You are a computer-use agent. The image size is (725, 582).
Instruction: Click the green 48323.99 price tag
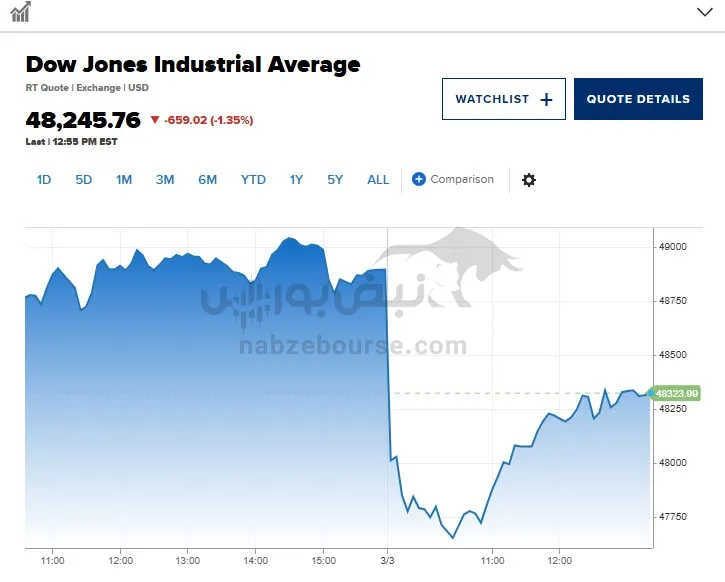pos(676,393)
